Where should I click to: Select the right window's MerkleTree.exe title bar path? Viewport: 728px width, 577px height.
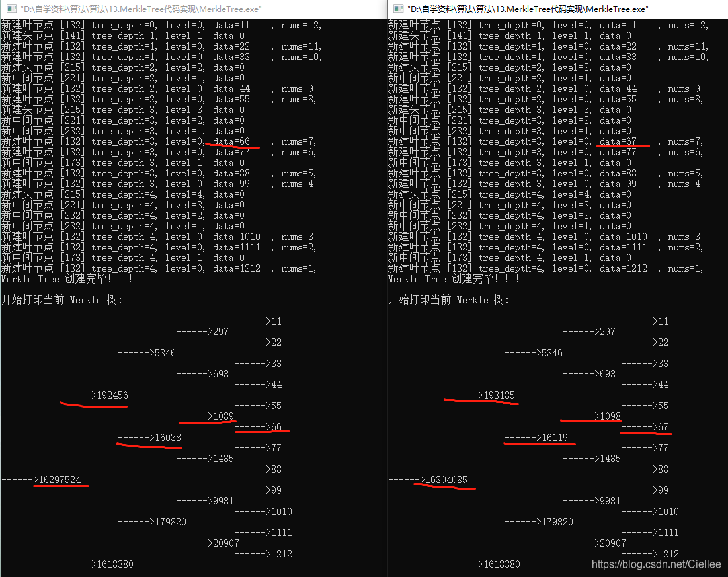coord(528,9)
